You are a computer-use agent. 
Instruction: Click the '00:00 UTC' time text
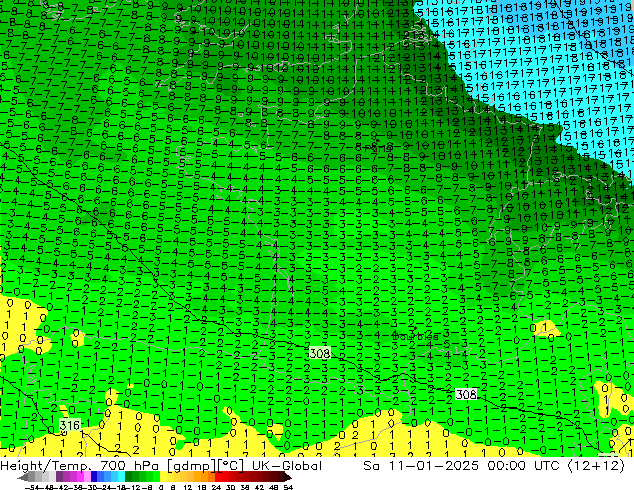pos(523,466)
